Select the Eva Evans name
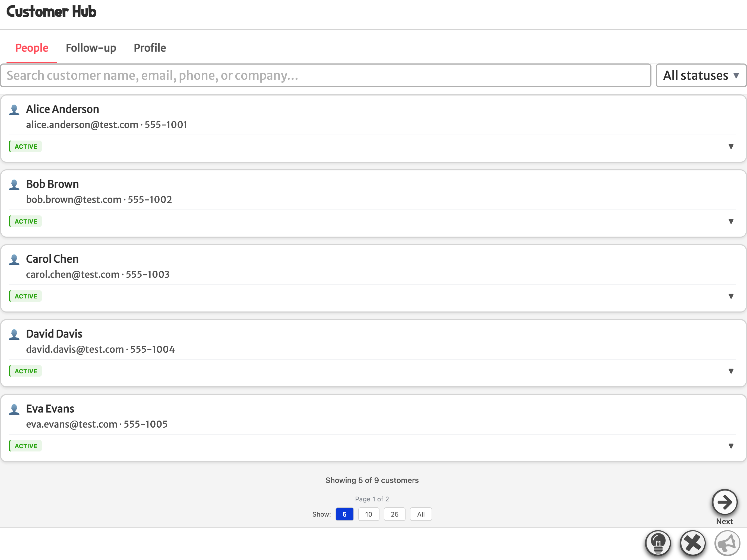 click(50, 409)
